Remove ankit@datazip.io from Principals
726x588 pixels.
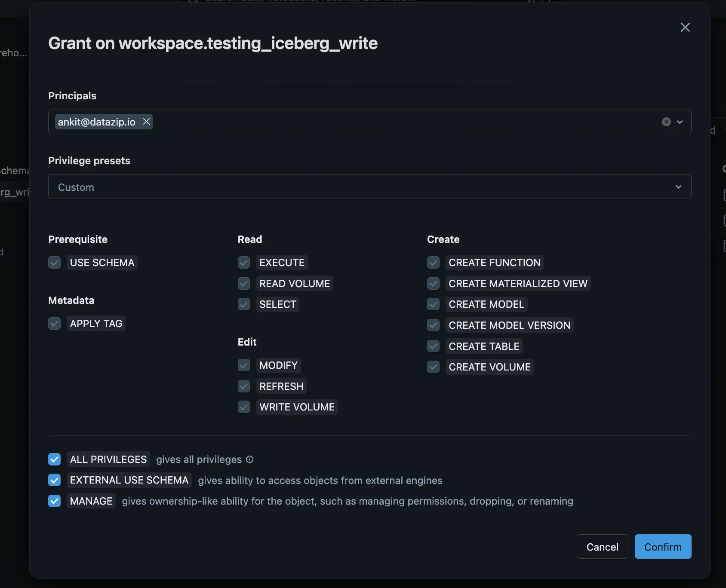(146, 122)
